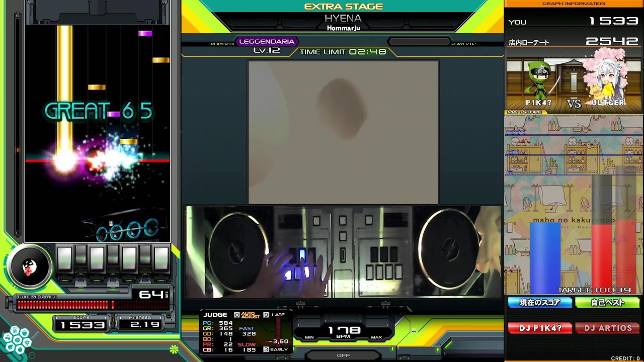Screen dimensions: 644x362
Task: Click the 3 key icon beside EARLY
Action: (266, 349)
